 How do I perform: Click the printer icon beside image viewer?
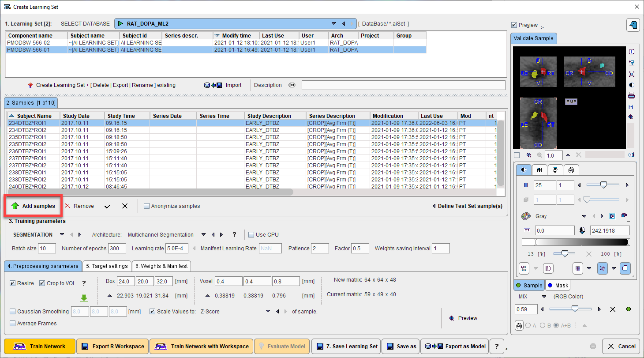click(632, 95)
